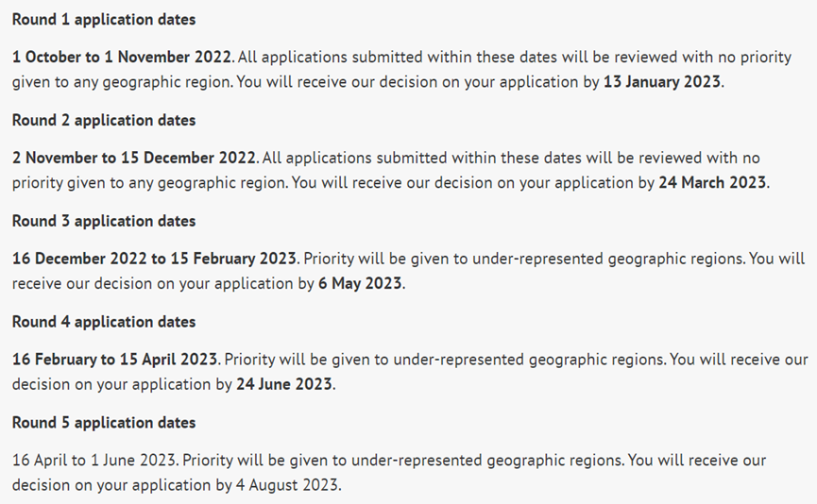Click the Round 3 application dates heading

pyautogui.click(x=104, y=221)
